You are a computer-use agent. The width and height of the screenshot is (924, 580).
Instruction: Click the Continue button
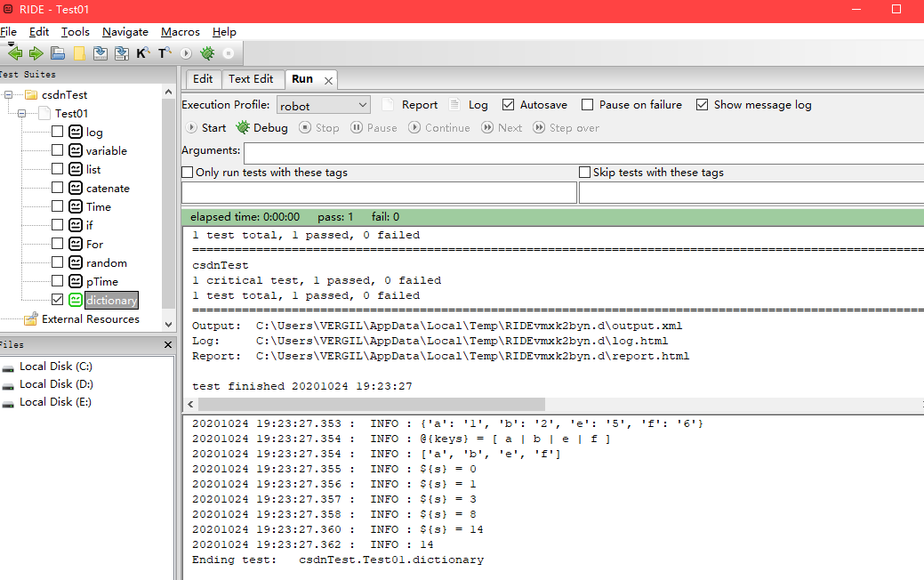point(439,128)
